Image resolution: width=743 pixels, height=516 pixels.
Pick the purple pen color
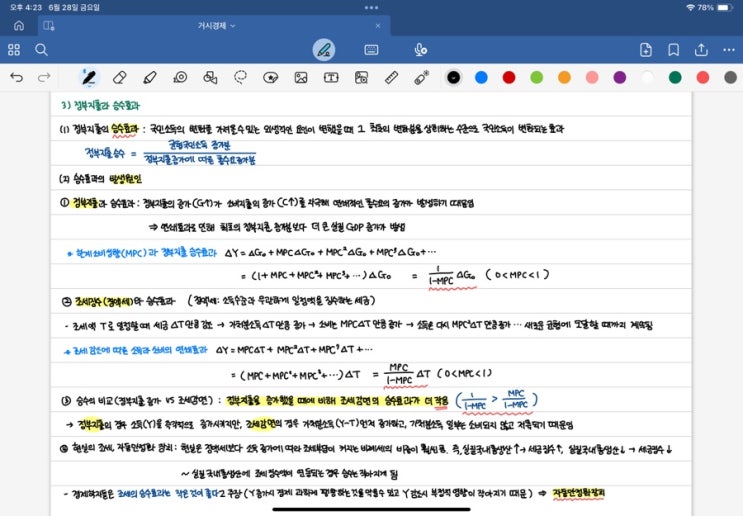[x=620, y=77]
